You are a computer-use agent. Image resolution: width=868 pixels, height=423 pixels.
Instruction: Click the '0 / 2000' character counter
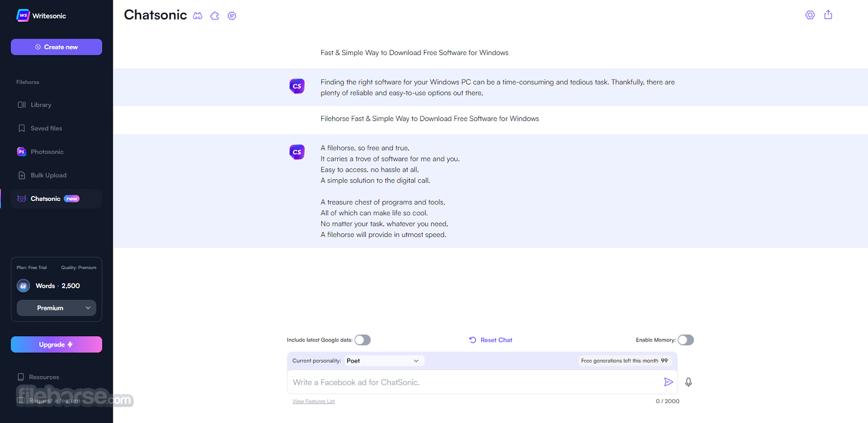pos(667,401)
